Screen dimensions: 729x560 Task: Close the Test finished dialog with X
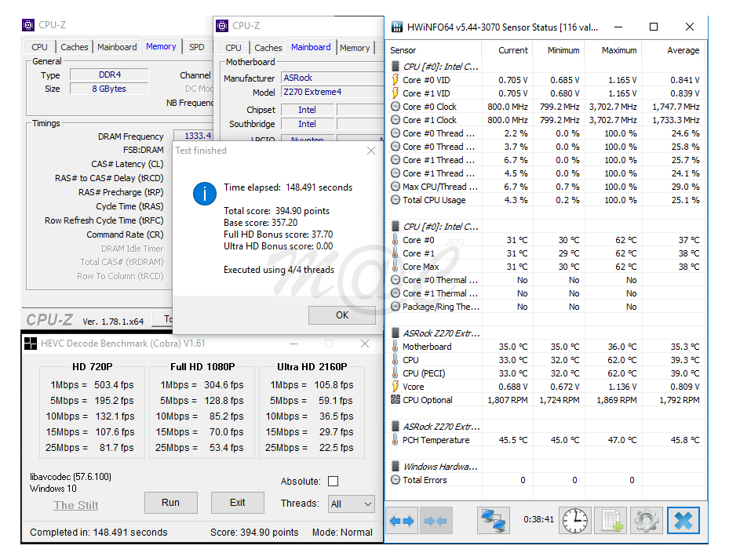coord(370,151)
